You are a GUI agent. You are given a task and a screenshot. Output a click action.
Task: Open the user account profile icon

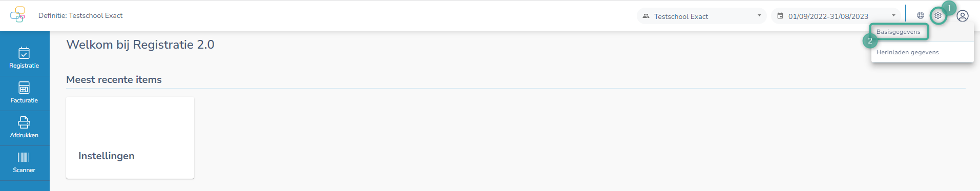point(963,16)
